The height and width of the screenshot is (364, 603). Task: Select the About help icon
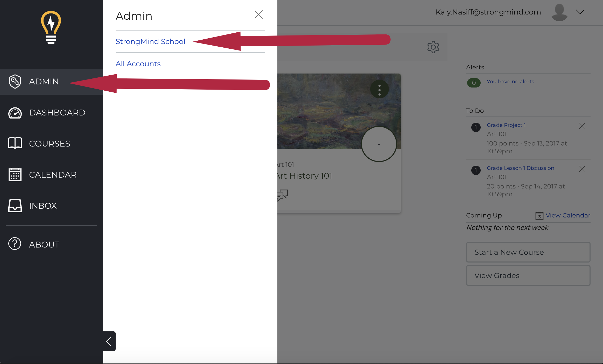click(x=15, y=245)
